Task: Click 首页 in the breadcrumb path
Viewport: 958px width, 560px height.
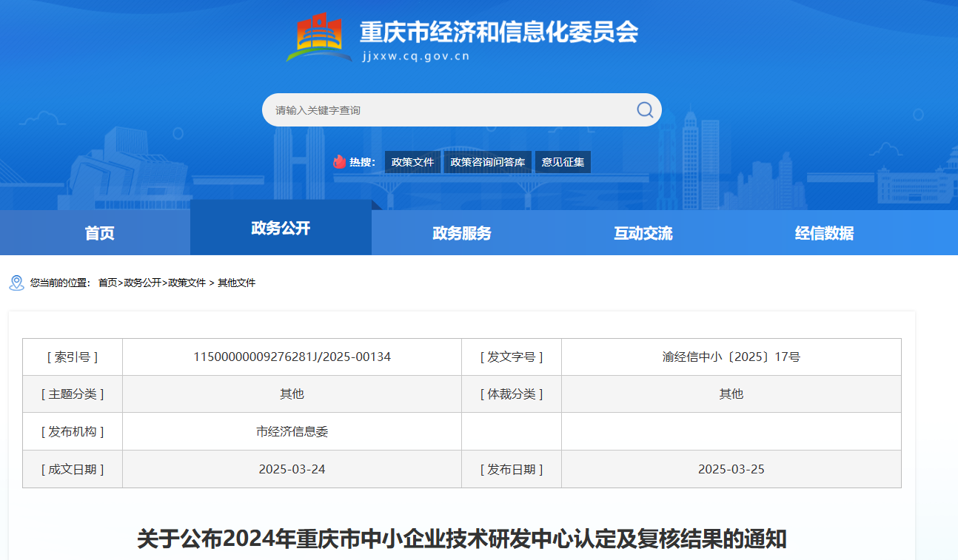Action: 107,283
